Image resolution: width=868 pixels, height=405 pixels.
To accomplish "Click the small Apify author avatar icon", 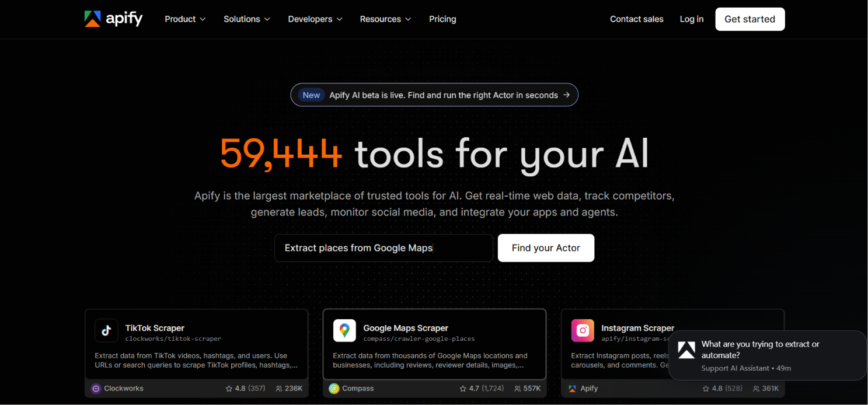I will click(572, 389).
